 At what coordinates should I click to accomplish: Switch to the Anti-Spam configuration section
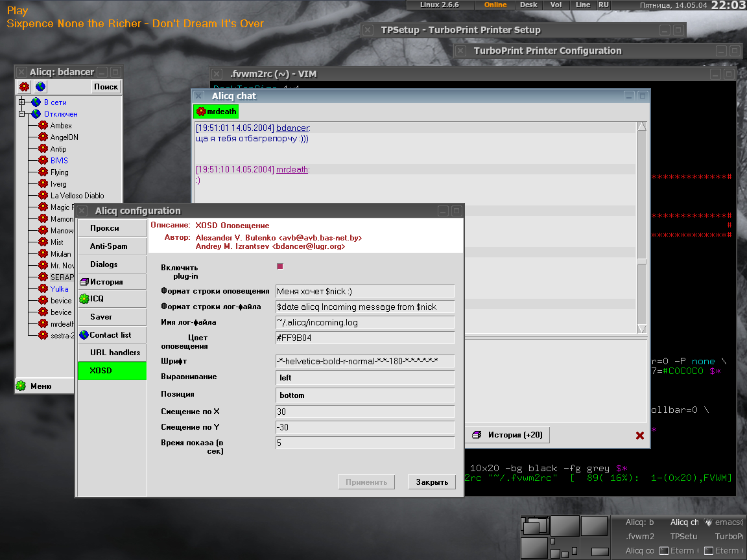pos(112,246)
